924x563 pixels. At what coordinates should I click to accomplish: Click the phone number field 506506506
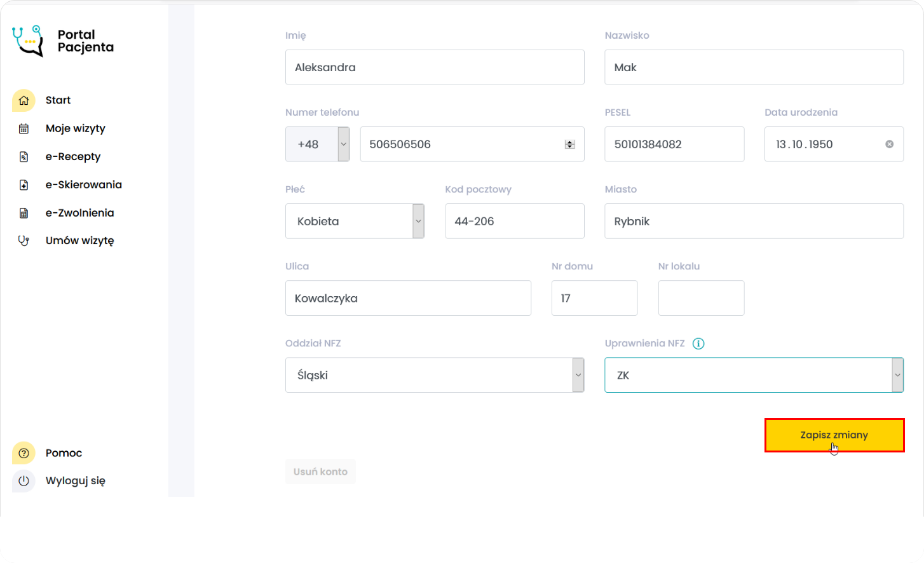472,144
